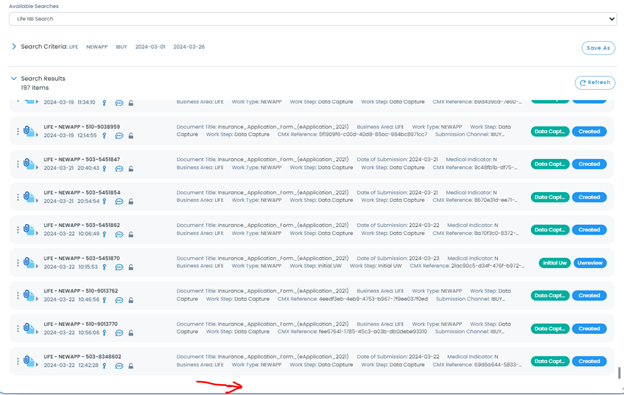
Task: Click the lock icon on row 510-9013770
Action: (131, 333)
